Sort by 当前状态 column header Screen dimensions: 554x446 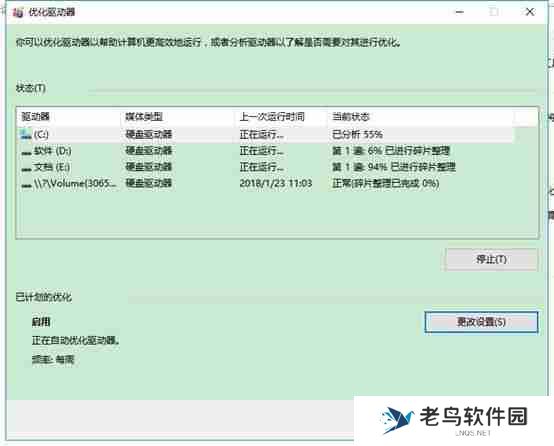point(420,117)
